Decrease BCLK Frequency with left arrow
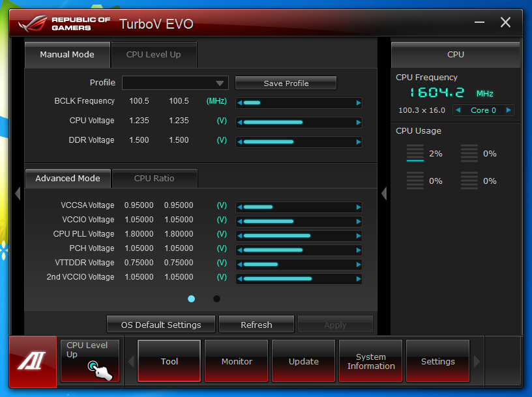 (x=239, y=103)
